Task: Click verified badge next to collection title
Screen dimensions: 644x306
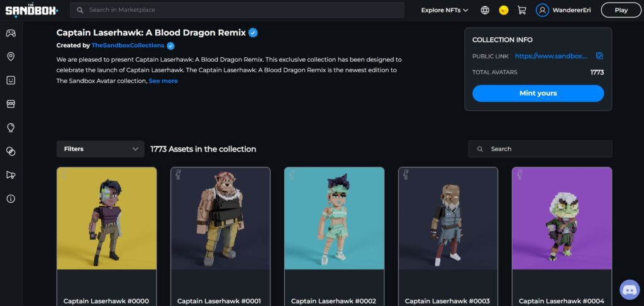Action: (x=253, y=33)
